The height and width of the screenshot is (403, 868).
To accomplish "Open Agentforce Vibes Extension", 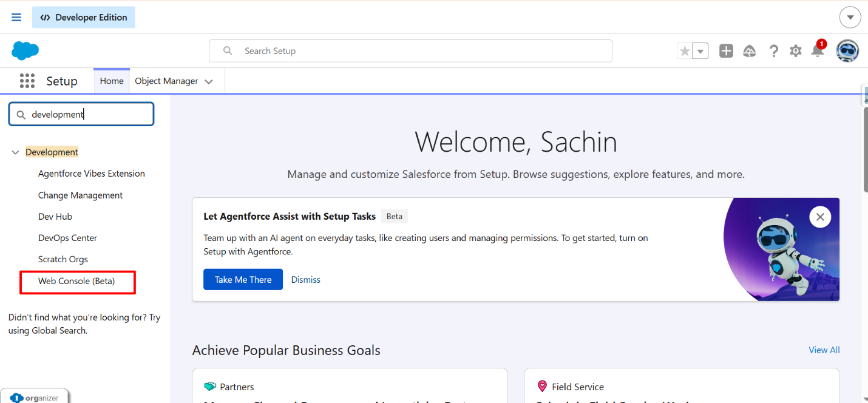I will click(x=92, y=174).
